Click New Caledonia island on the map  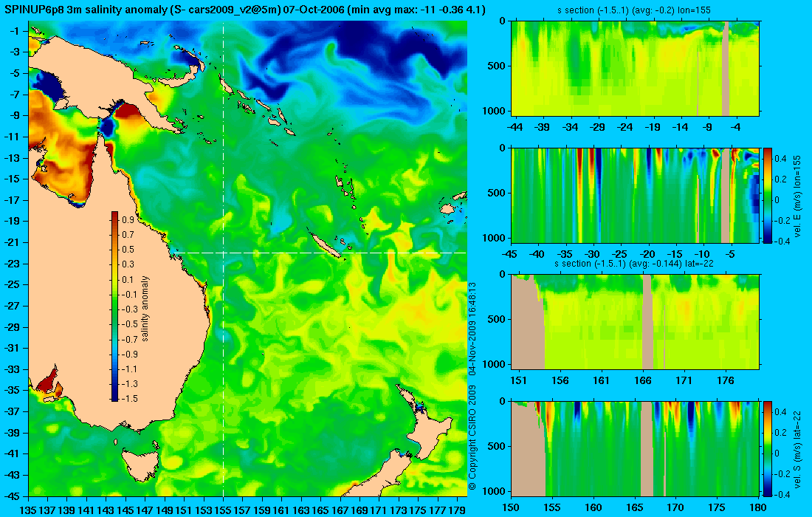(326, 244)
